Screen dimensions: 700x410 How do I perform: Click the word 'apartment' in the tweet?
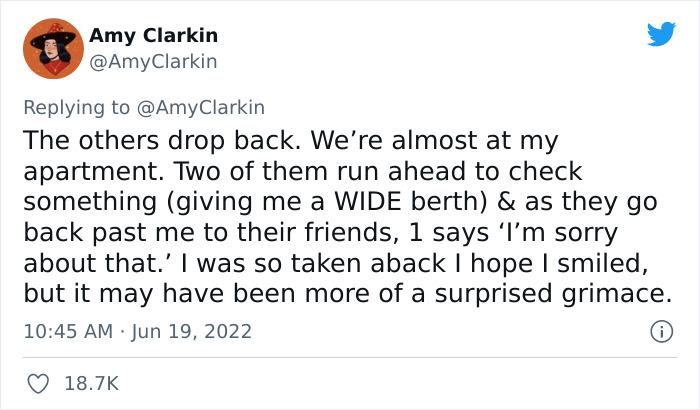[x=90, y=172]
